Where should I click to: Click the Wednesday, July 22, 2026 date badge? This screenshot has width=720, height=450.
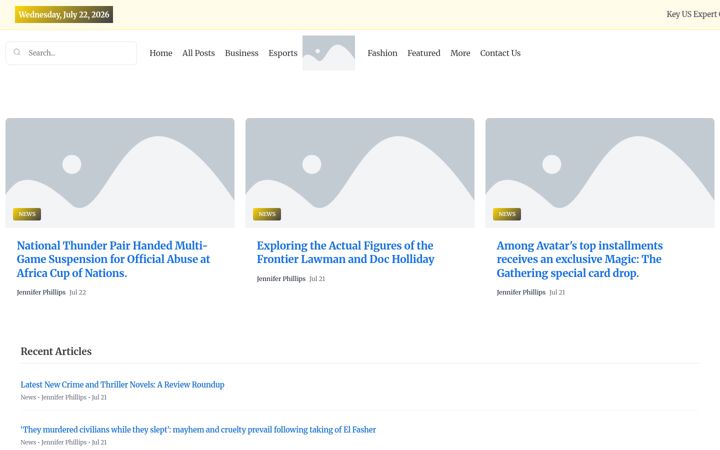64,15
